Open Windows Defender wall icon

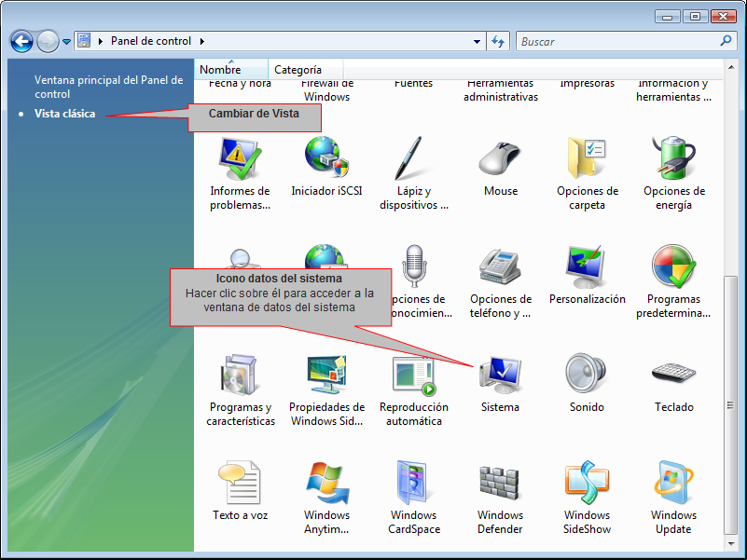(x=499, y=483)
